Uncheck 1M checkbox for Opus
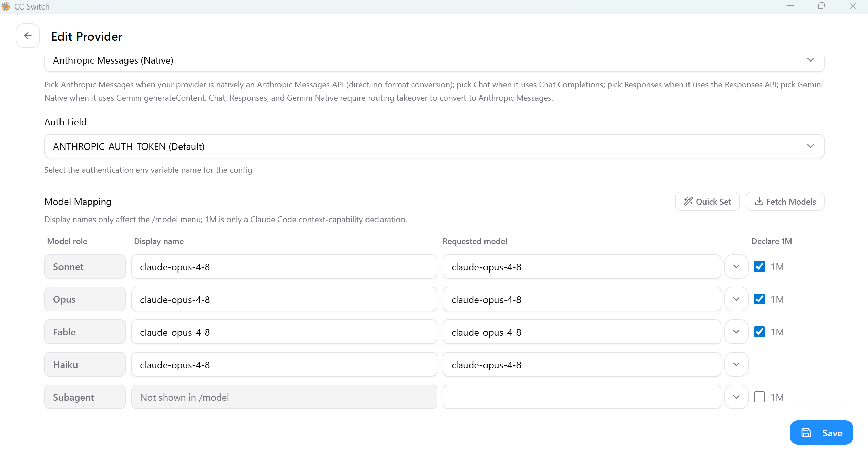The image size is (868, 455). (760, 299)
